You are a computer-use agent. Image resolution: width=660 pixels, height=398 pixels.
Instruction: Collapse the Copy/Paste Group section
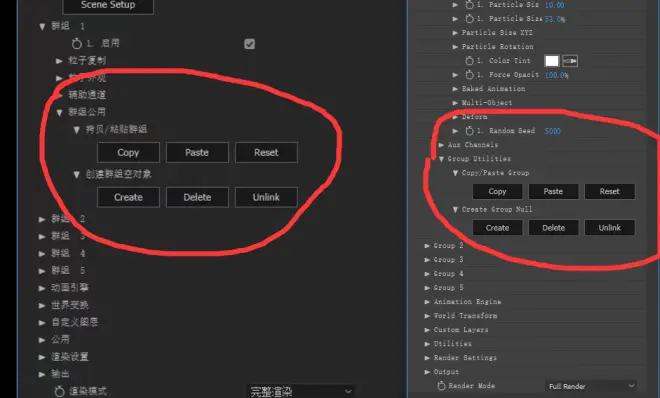click(x=455, y=173)
